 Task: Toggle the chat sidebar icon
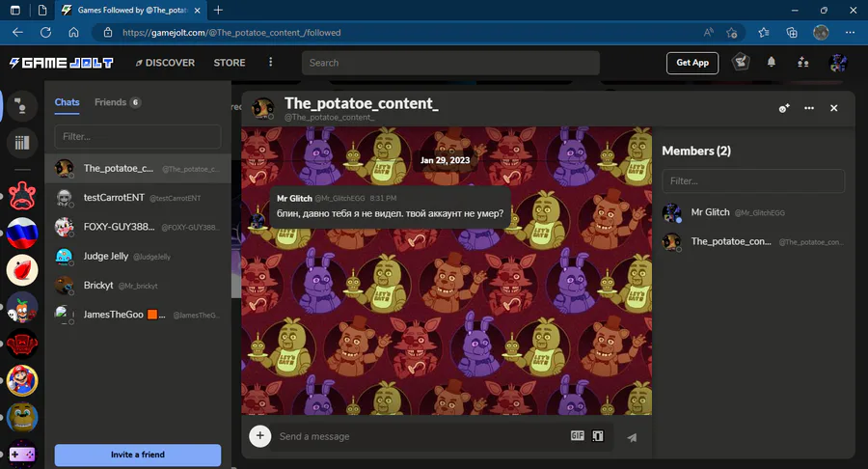point(21,106)
